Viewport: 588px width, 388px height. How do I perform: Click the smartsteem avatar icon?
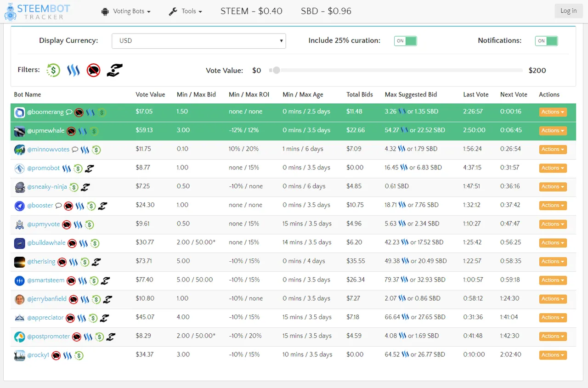point(19,281)
